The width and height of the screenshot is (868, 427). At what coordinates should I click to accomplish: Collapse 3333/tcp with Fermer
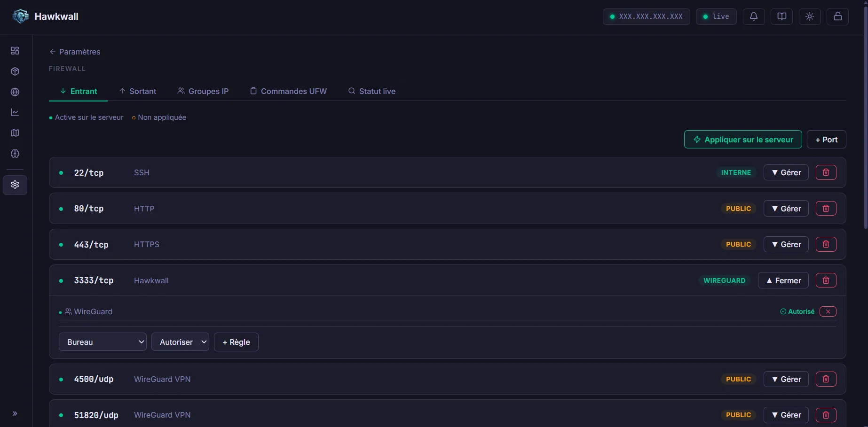tap(783, 280)
